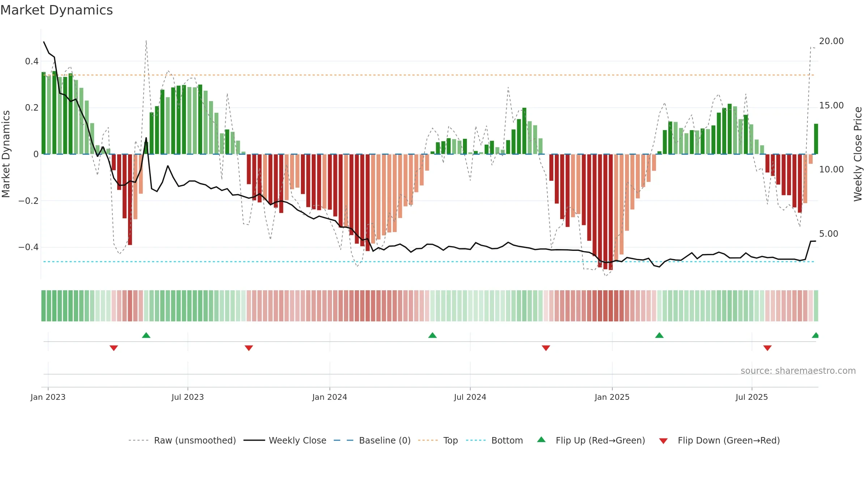The image size is (868, 488).
Task: Click the Jul 2023 axis label
Action: [x=188, y=397]
